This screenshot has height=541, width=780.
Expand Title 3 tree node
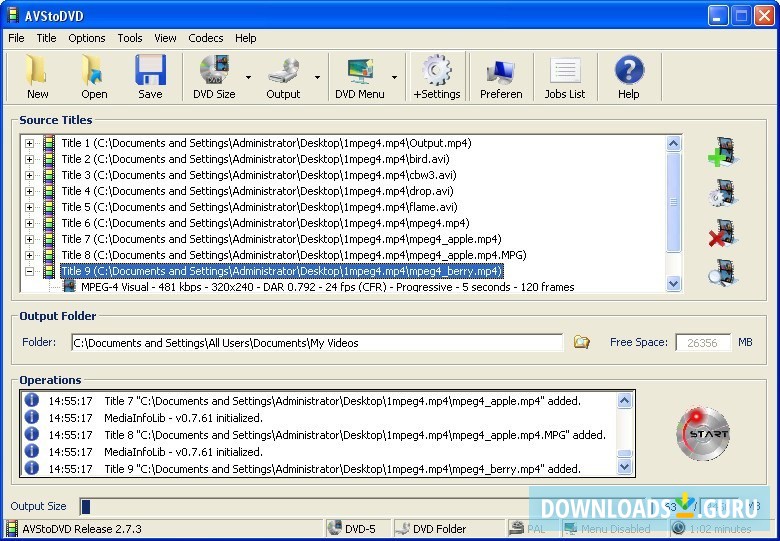29,175
